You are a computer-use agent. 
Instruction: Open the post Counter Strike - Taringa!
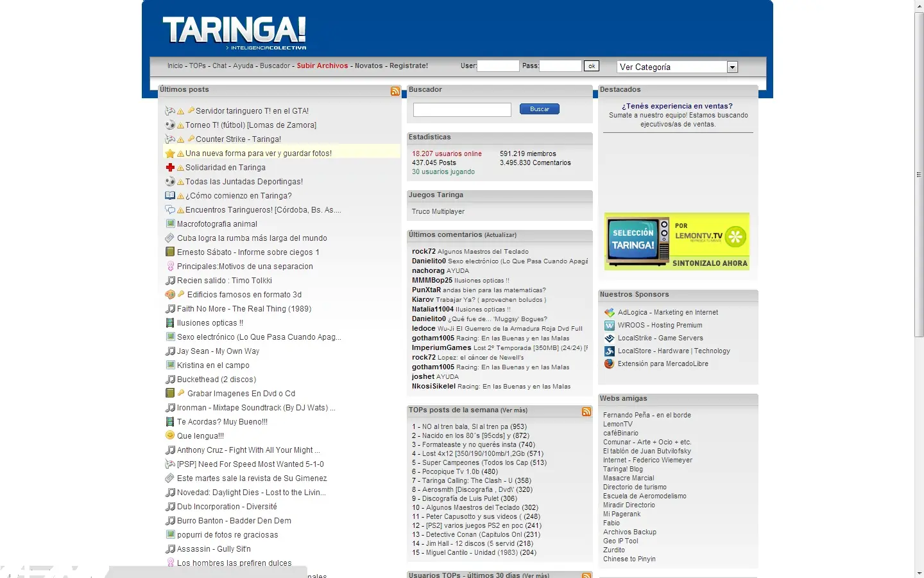pyautogui.click(x=238, y=139)
